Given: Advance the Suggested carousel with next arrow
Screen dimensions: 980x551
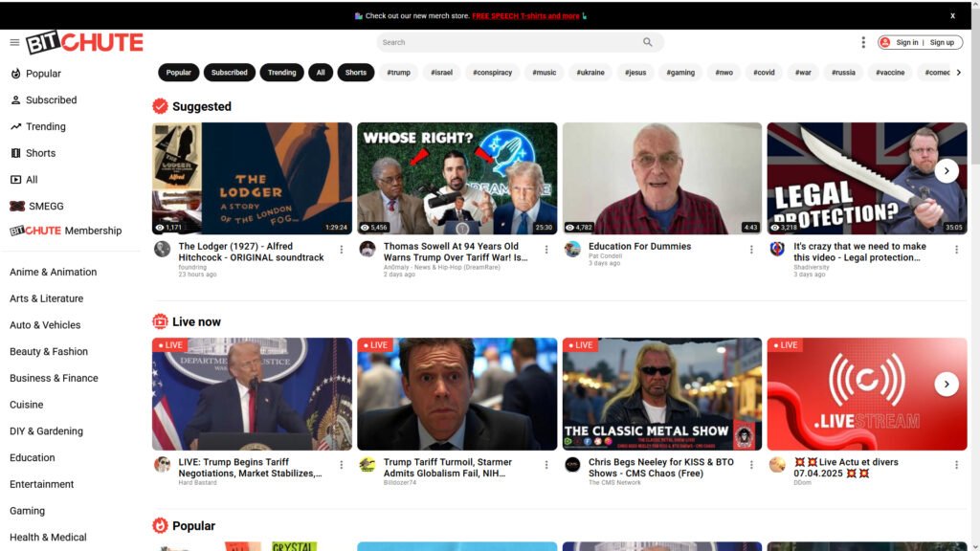Looking at the screenshot, I should 947,171.
